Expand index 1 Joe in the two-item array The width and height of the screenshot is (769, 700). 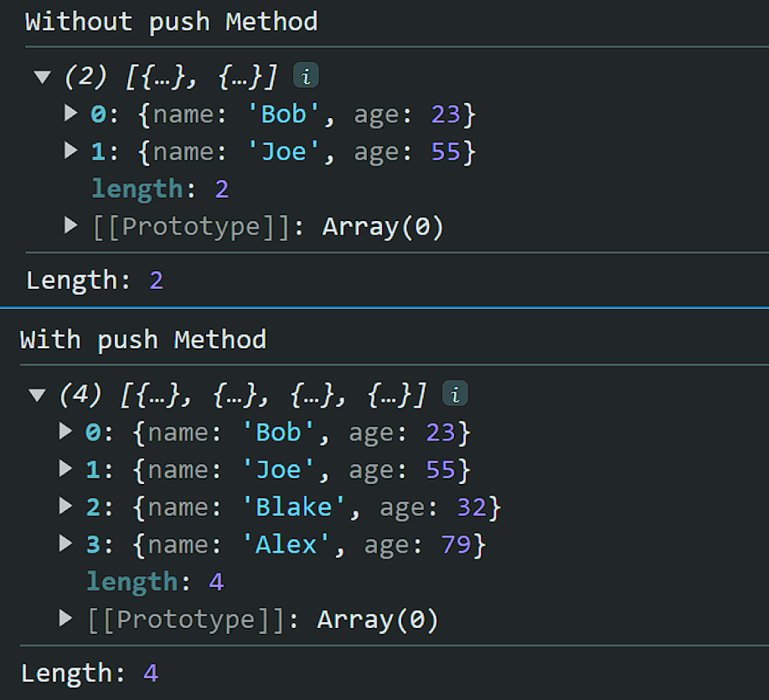[71, 151]
